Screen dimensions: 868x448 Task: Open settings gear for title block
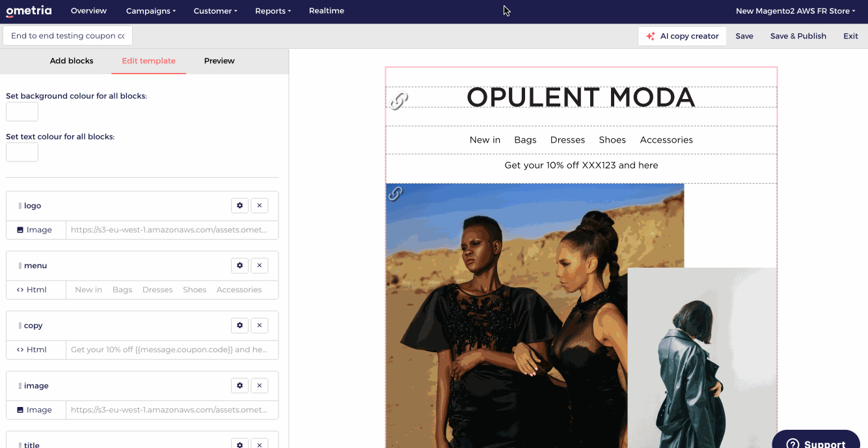click(x=239, y=444)
